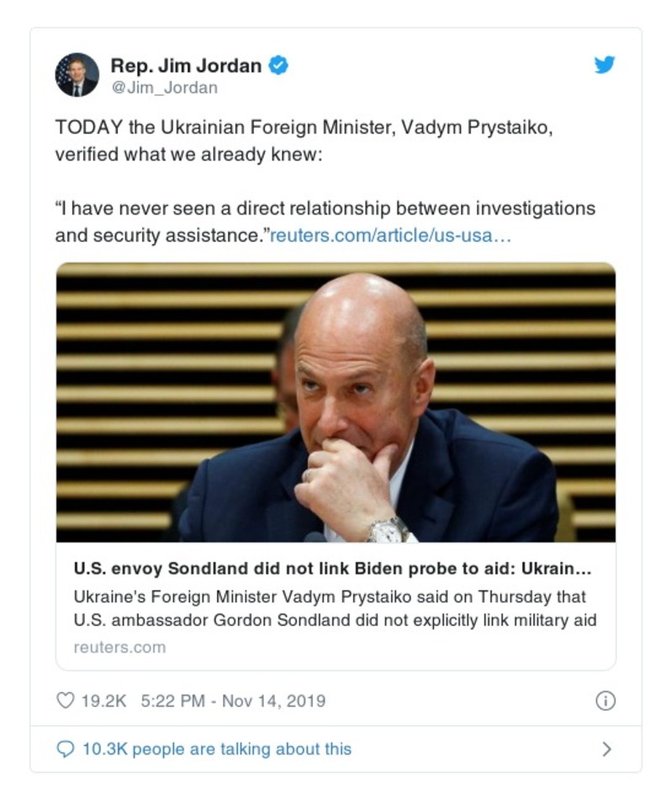Image resolution: width=672 pixels, height=805 pixels.
Task: Click the Sondland photo in the link card
Action: pos(336,402)
